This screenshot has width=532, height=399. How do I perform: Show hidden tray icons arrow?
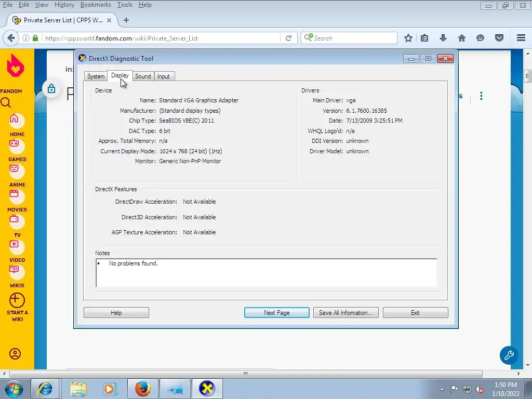[442, 389]
